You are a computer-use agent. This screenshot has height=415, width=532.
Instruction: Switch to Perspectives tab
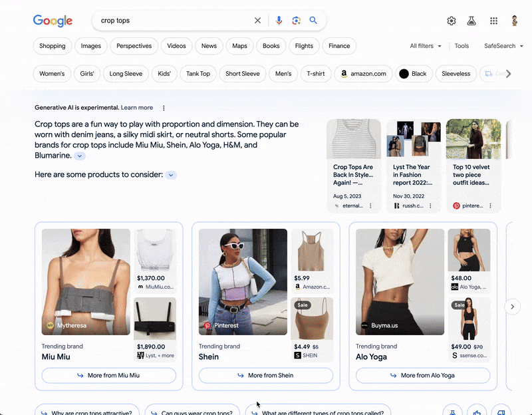pos(134,46)
